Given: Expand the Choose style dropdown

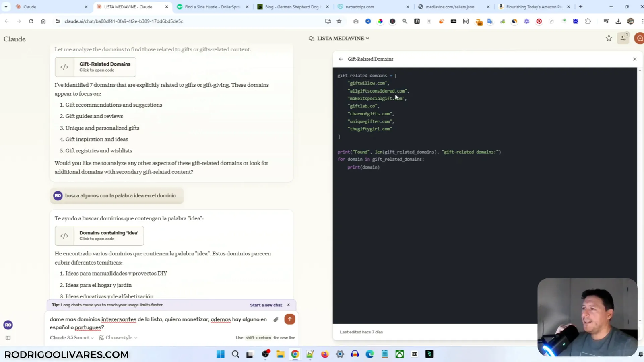Looking at the screenshot, I should coord(118,338).
